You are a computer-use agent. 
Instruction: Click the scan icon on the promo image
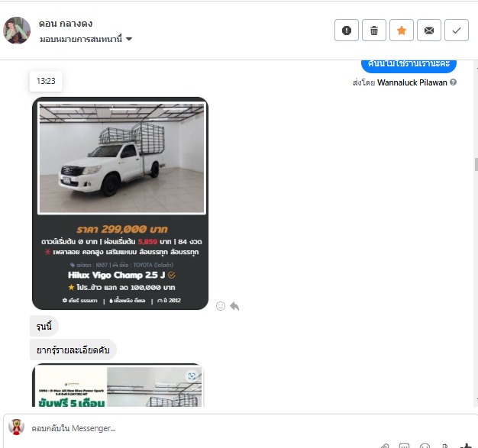[192, 375]
